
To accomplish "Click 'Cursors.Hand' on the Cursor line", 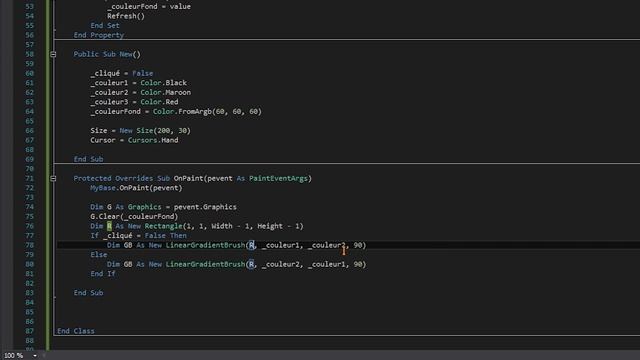I will pos(153,140).
